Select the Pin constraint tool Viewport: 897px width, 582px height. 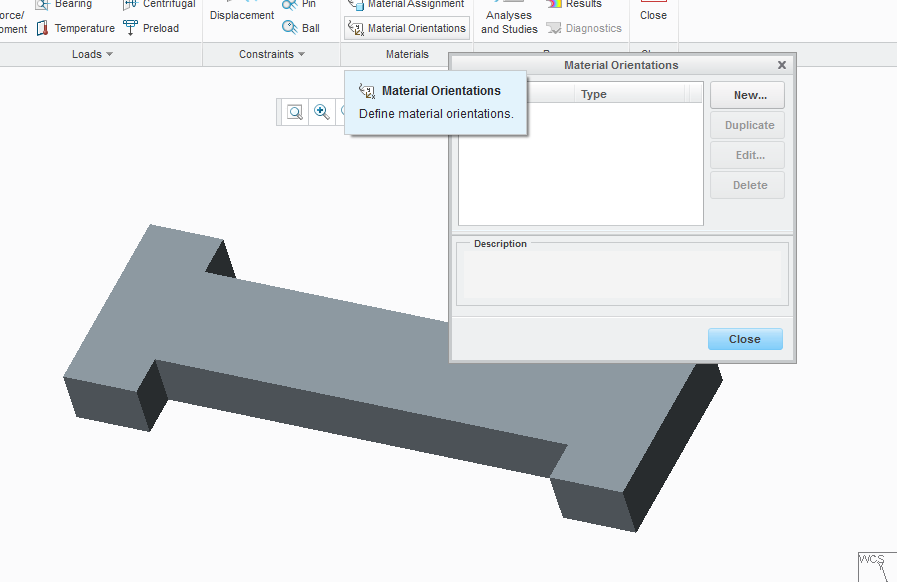pos(299,5)
